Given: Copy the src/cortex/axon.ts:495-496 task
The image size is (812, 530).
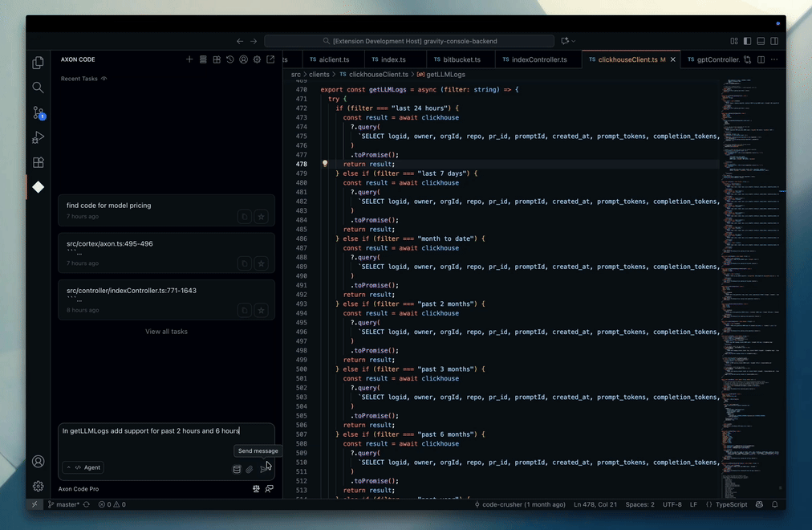Looking at the screenshot, I should tap(245, 263).
